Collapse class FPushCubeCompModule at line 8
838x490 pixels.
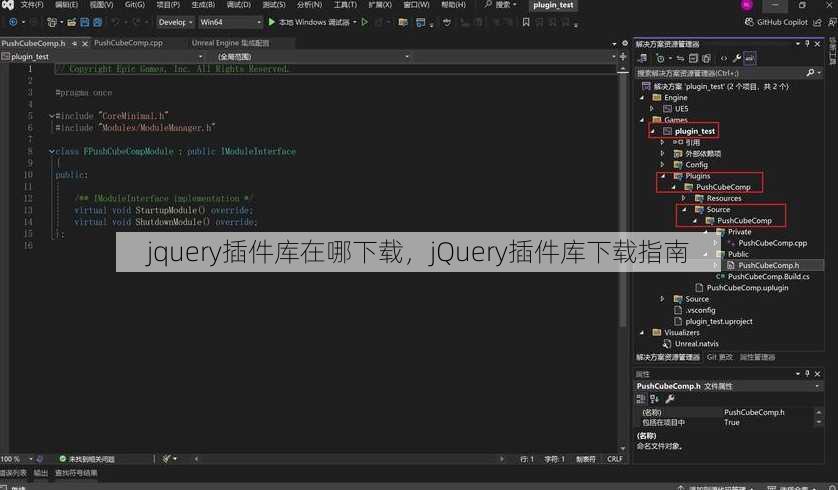(x=52, y=151)
